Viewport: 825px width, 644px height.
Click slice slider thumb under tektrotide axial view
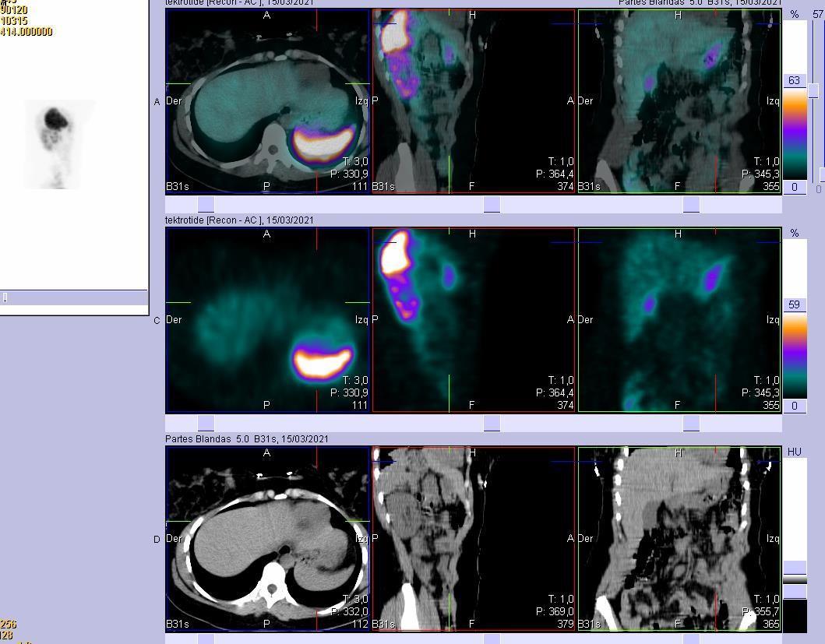click(206, 423)
